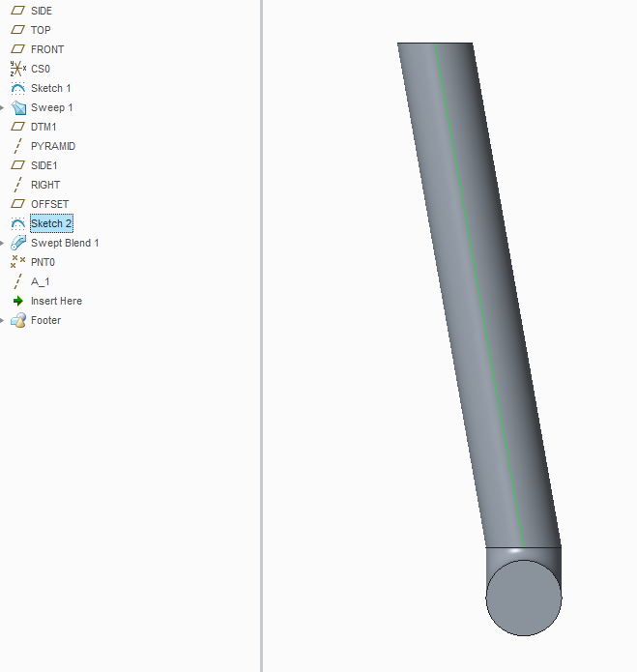Click the Footer folder icon

point(18,320)
